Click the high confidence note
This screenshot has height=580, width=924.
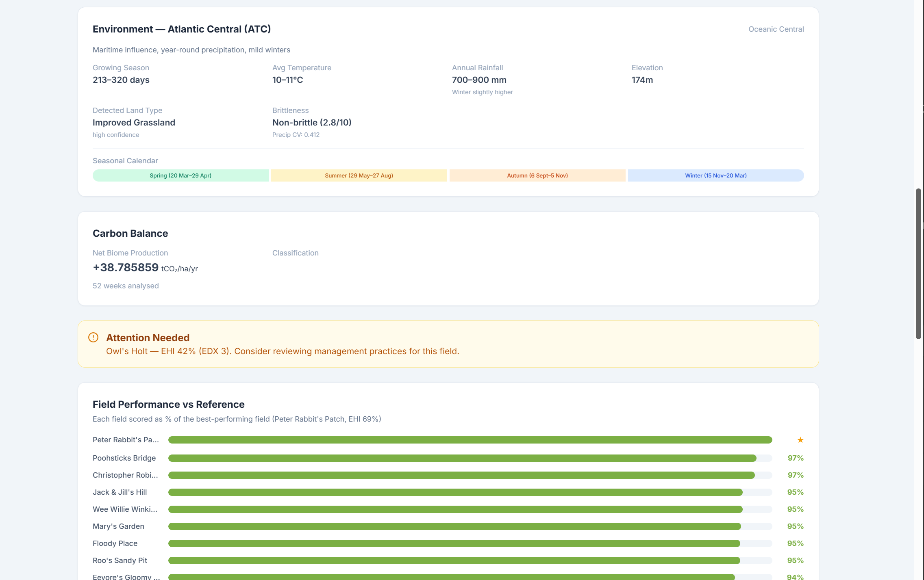point(116,135)
